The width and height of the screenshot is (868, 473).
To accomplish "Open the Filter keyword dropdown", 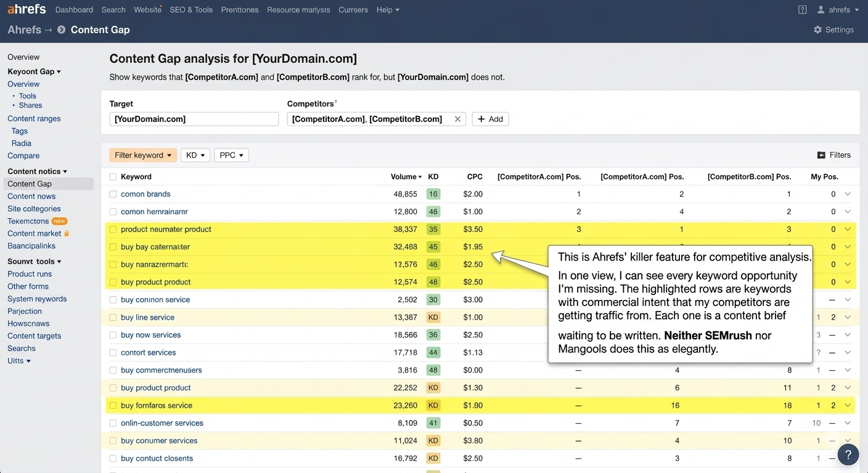I will pos(143,155).
